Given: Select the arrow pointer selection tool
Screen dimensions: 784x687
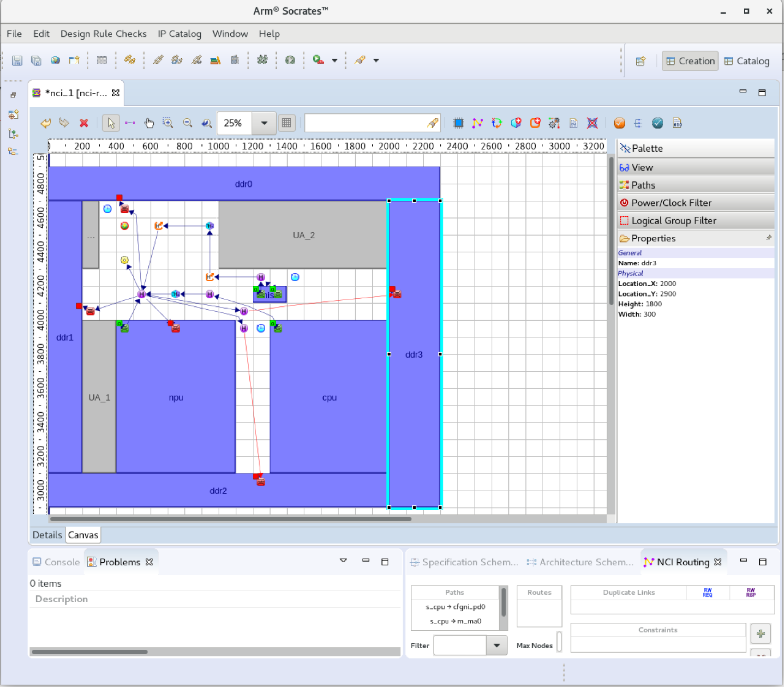Looking at the screenshot, I should coord(111,123).
